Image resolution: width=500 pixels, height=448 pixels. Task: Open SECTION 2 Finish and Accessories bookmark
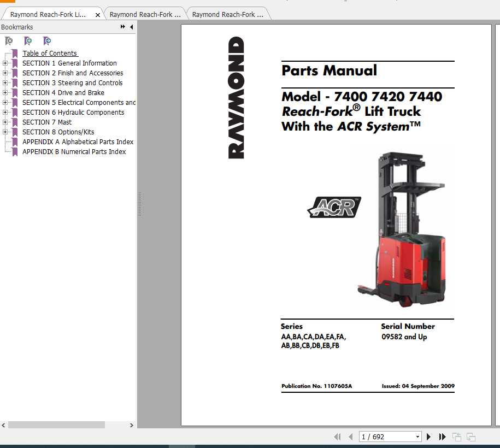click(x=73, y=73)
